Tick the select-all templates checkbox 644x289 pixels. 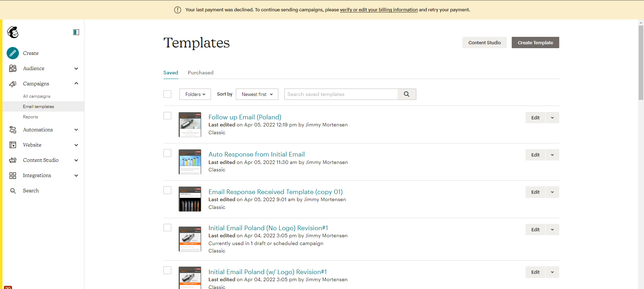pyautogui.click(x=167, y=94)
